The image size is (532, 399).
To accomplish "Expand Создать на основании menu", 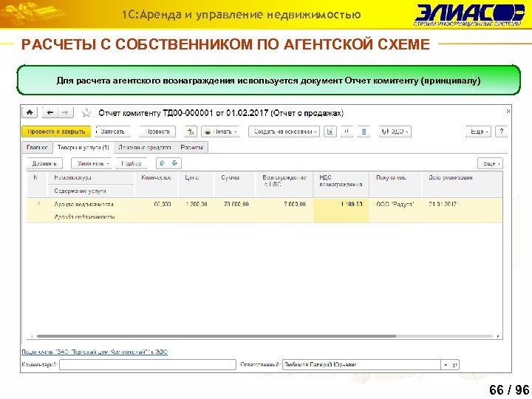I will [x=284, y=132].
